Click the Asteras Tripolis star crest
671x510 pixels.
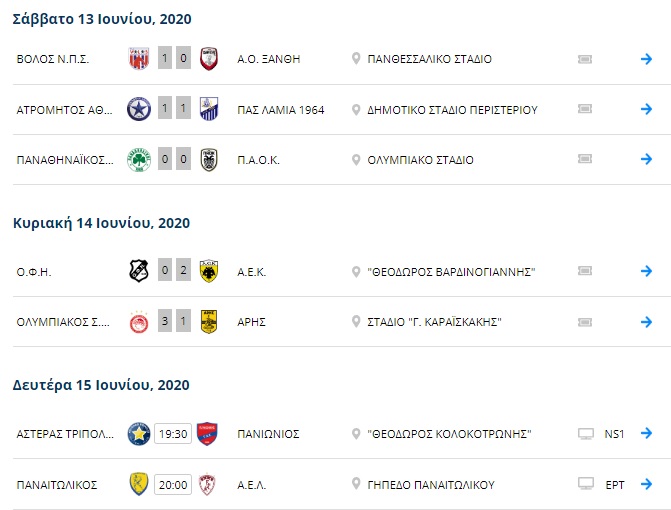click(x=139, y=434)
